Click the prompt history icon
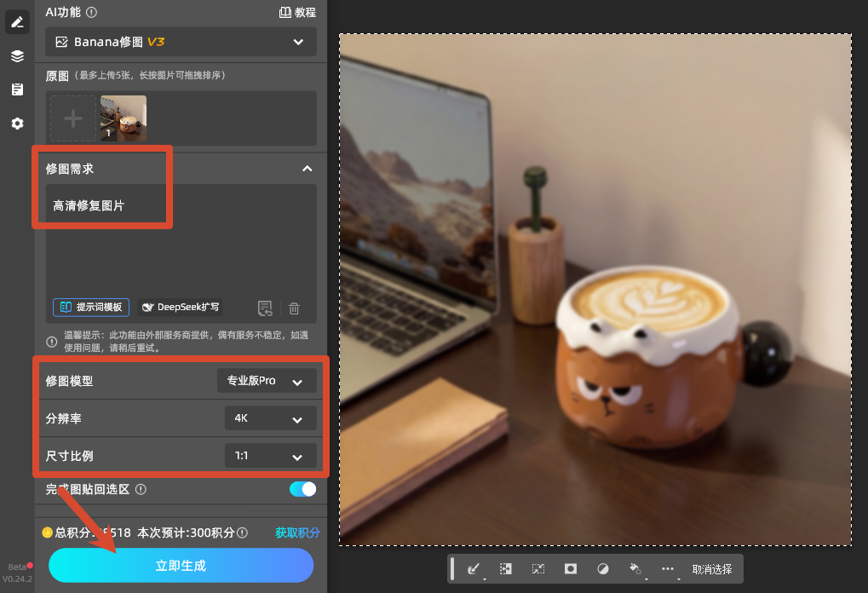The image size is (868, 593). click(265, 308)
